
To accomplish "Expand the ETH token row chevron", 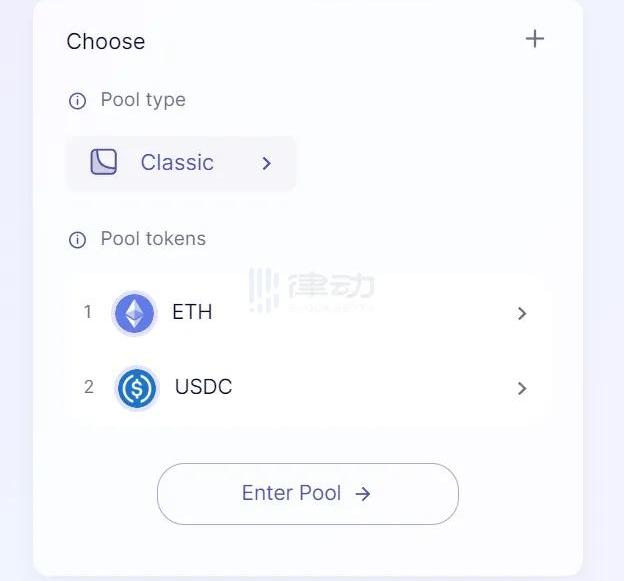I will tap(521, 313).
